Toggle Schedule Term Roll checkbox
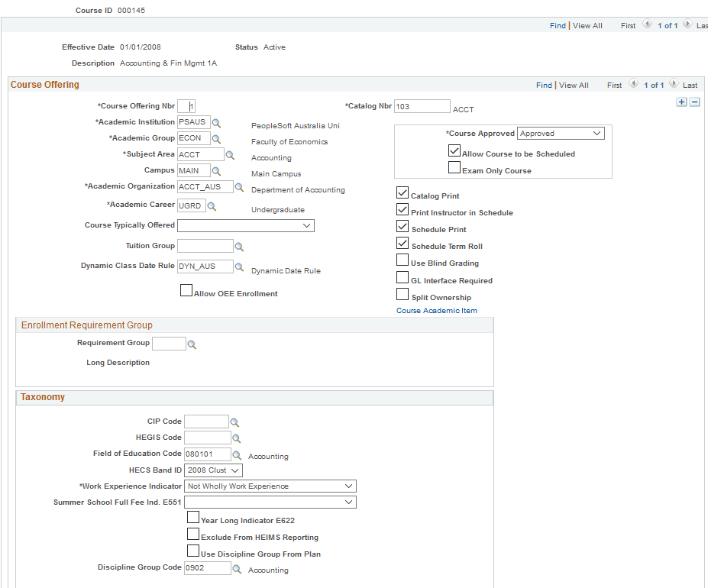The height and width of the screenshot is (588, 708). click(402, 243)
